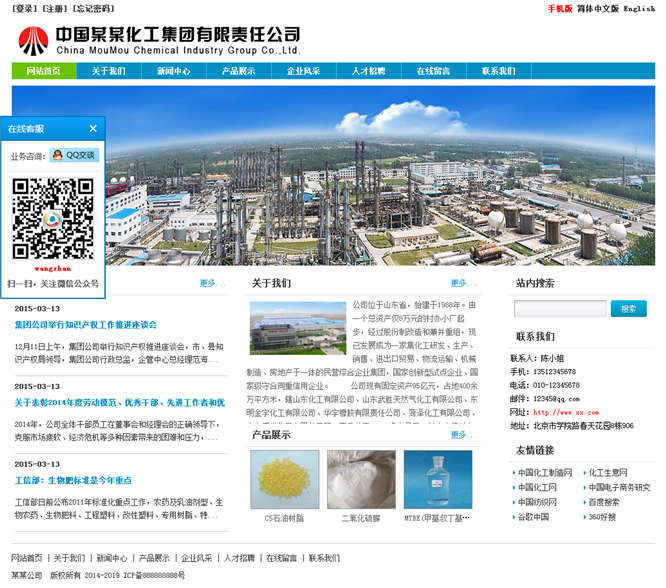Viewport: 666px width, 588px height.
Task: Expand 更多 link in 产品展示 section
Action: [x=459, y=435]
